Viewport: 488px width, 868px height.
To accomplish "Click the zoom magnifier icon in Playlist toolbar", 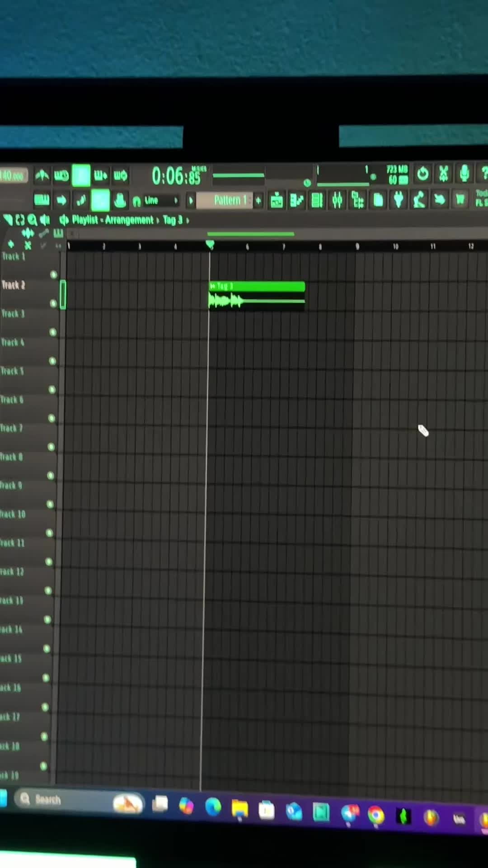I will [32, 220].
